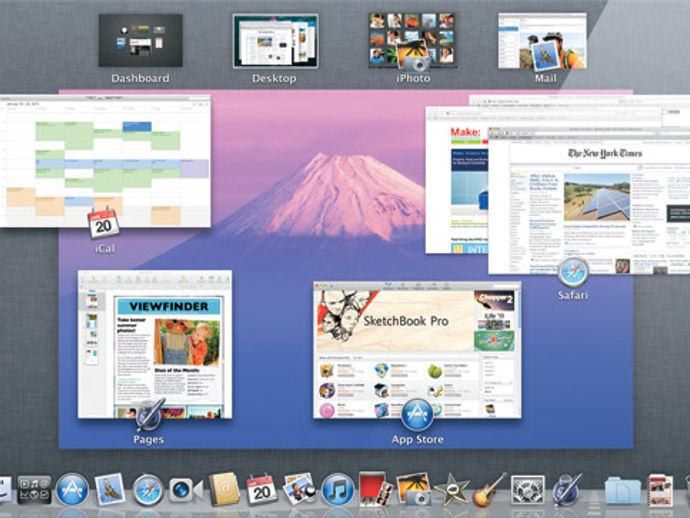
Task: Click the SketchBook Pro banner in App Store
Action: point(395,321)
